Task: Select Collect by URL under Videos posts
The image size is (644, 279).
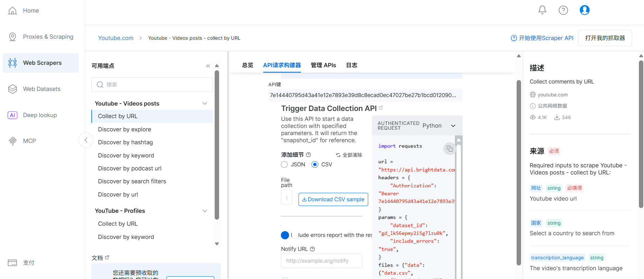Action: point(152,116)
